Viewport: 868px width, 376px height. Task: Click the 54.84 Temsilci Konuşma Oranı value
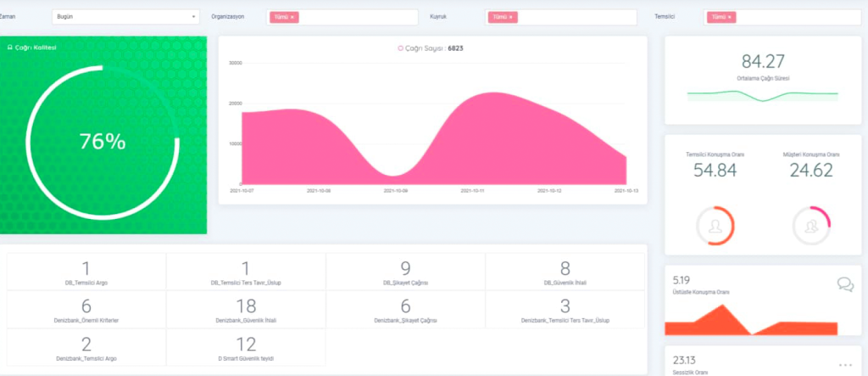click(715, 171)
